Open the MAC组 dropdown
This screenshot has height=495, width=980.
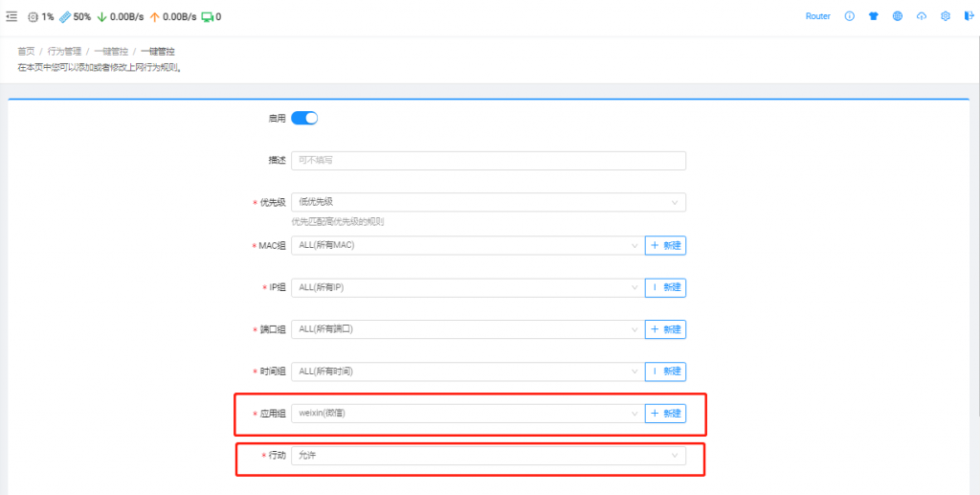click(468, 246)
